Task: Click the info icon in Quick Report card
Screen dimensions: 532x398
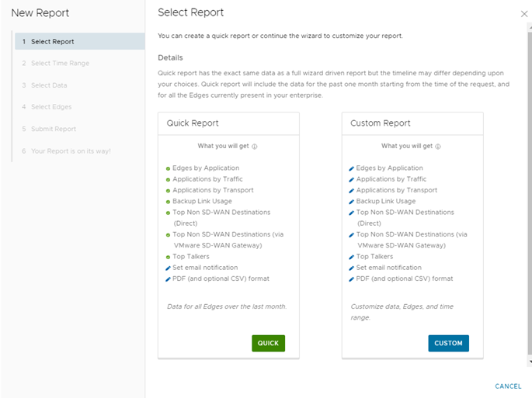Action: click(255, 146)
